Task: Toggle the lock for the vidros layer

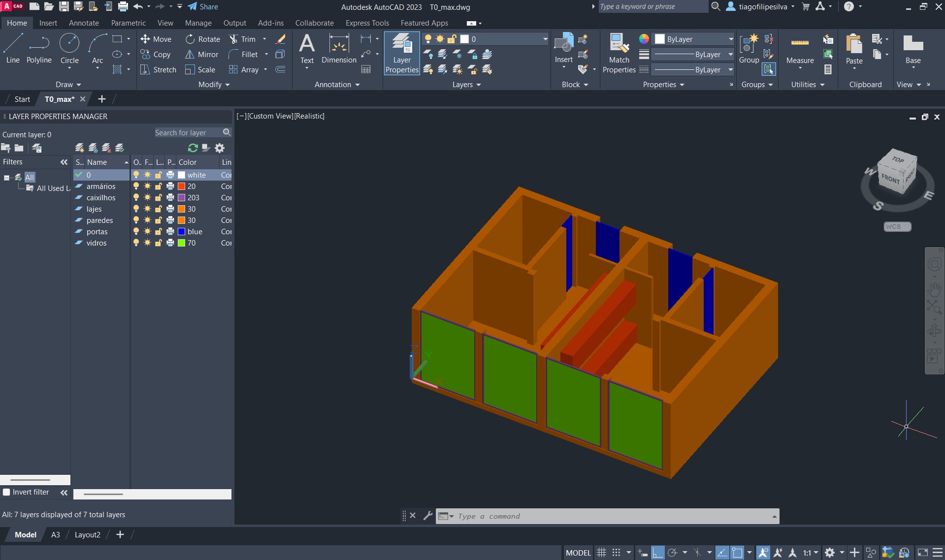Action: 159,243
